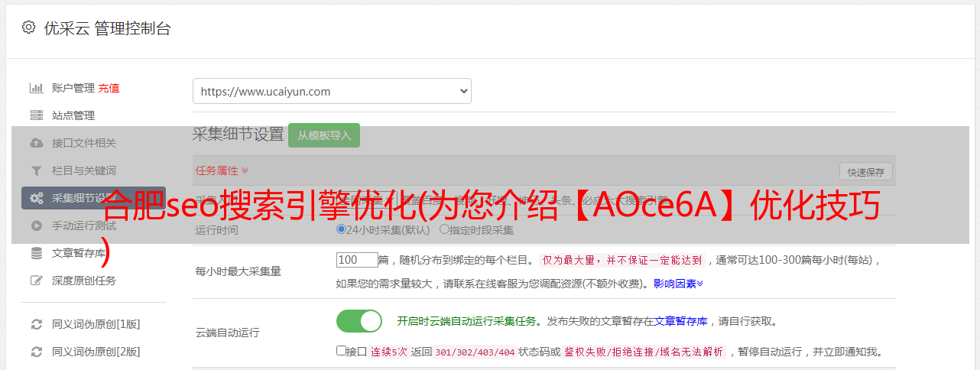Click the filter icon for 栏目与关键词
This screenshot has height=370, width=980.
pyautogui.click(x=36, y=170)
